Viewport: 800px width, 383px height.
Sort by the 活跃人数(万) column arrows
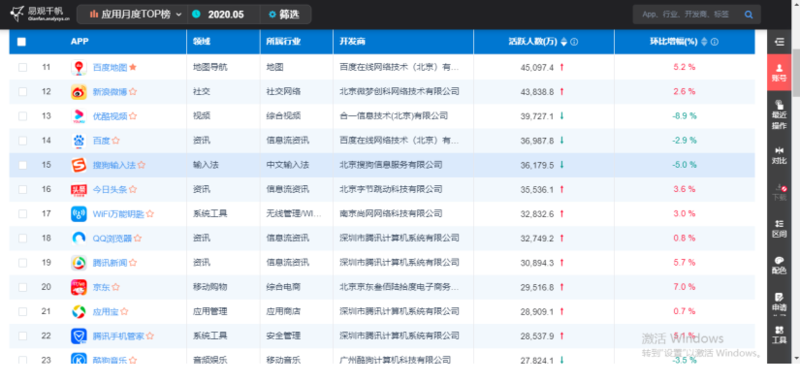click(x=564, y=42)
